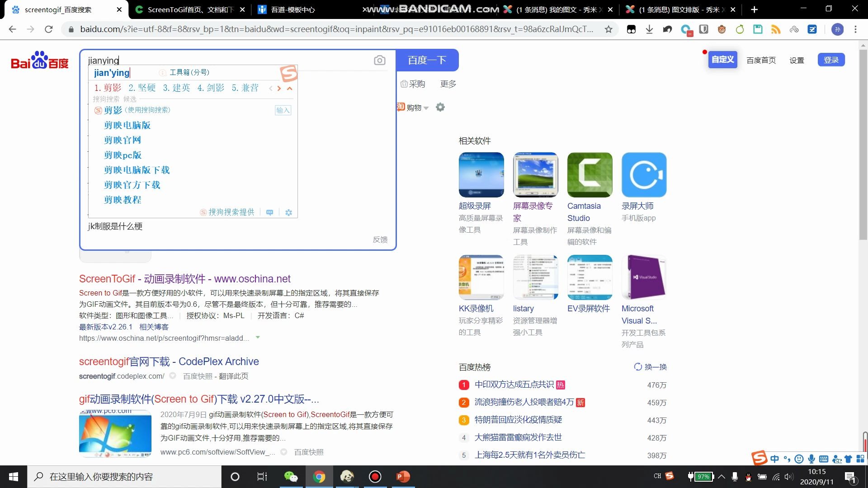Open WeChat from the taskbar

click(x=291, y=477)
